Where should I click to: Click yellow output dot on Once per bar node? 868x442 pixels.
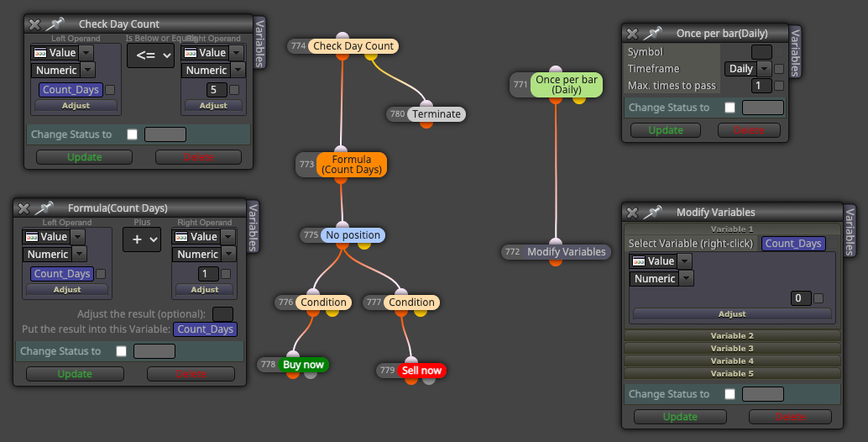[579, 100]
